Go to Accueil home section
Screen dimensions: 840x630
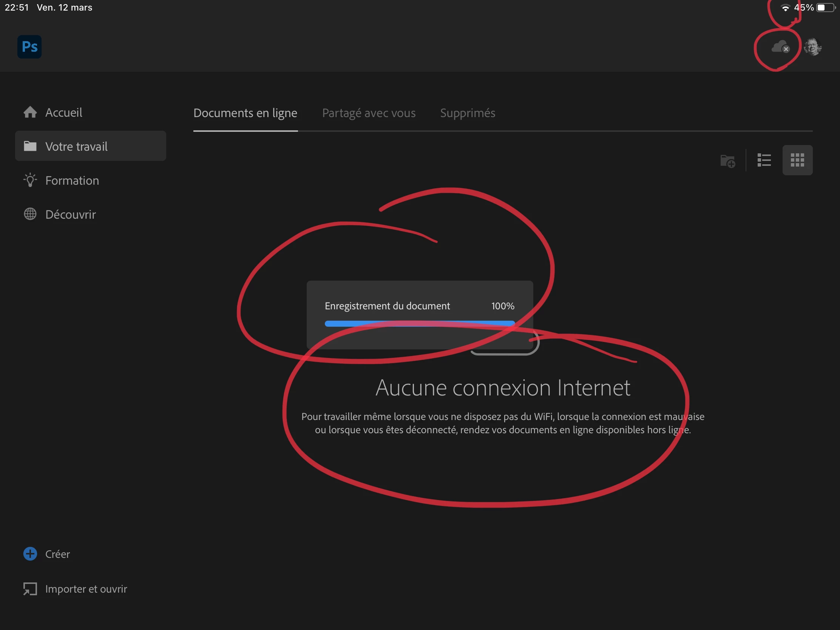[63, 113]
